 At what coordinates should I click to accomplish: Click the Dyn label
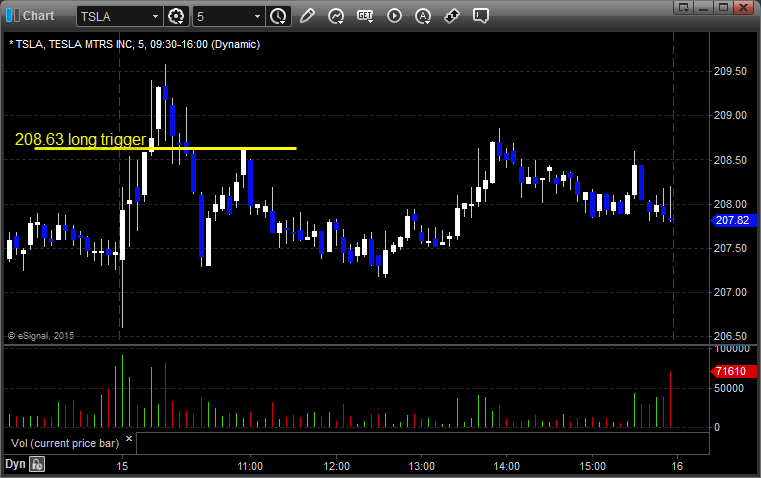[x=15, y=464]
